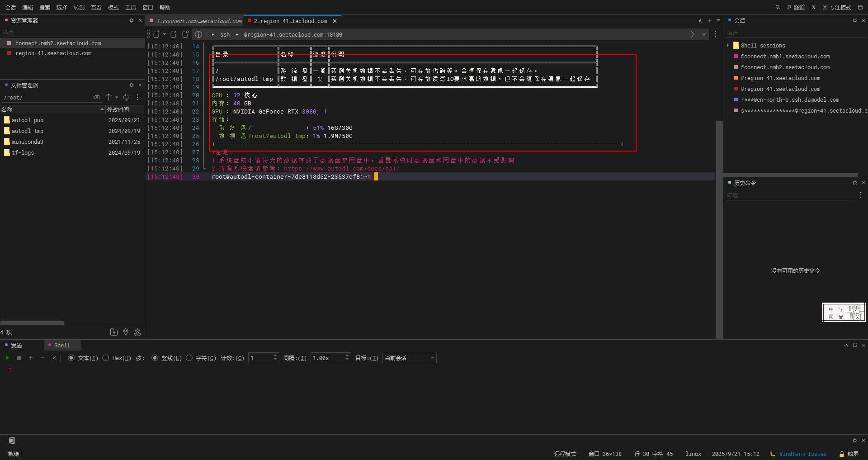Start sending with the green play button
This screenshot has height=460, width=868.
coord(7,358)
